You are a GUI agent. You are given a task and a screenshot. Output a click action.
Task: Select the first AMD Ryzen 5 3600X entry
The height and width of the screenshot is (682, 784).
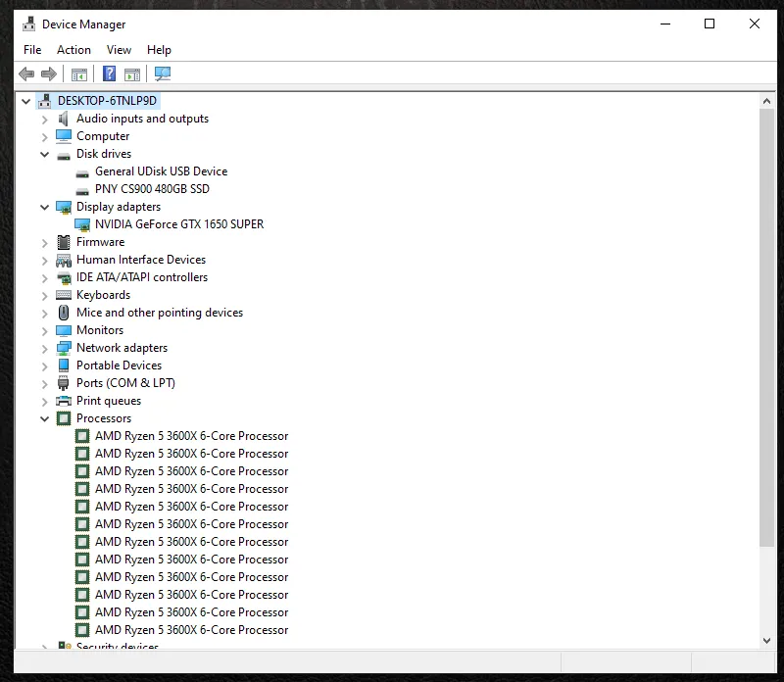191,436
